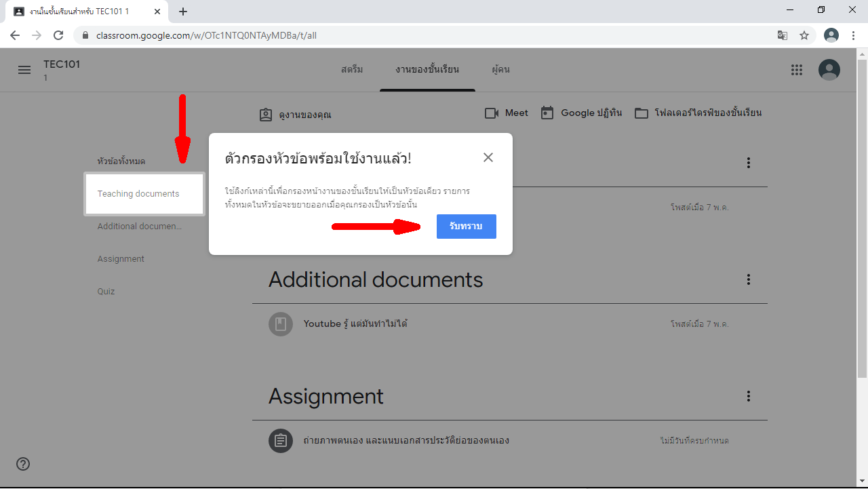Filter by Quiz topic

pos(106,292)
